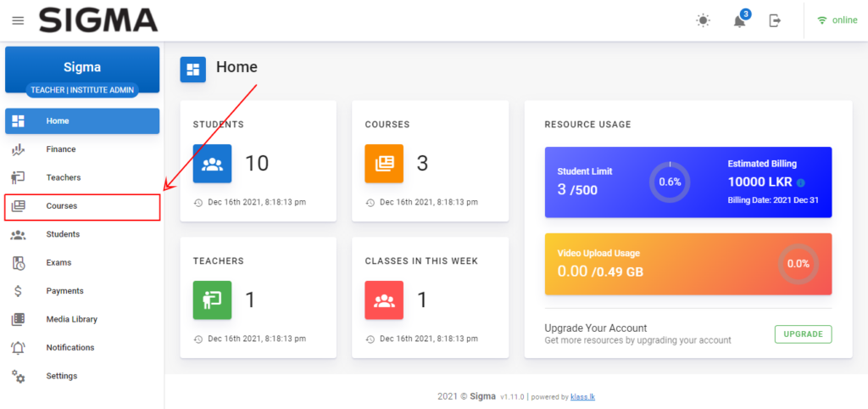Click the UPGRADE button
Screen dimensions: 868x409
804,334
